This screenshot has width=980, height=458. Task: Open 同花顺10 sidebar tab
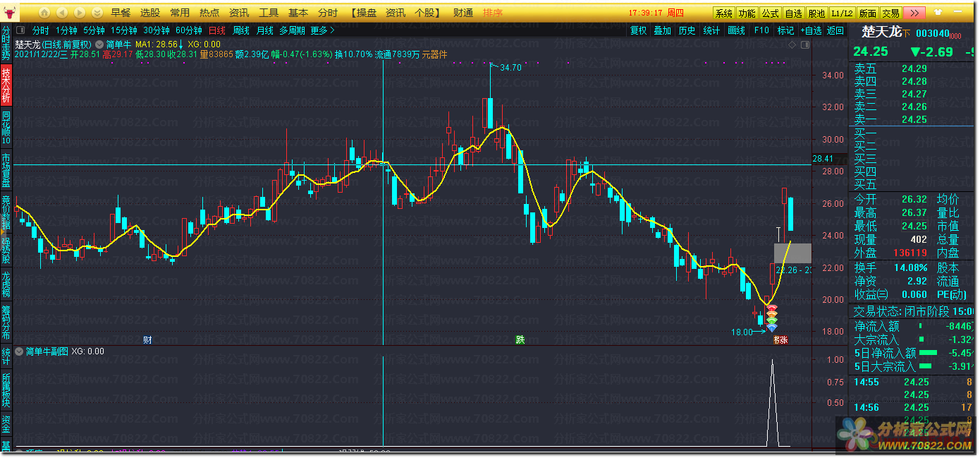click(x=6, y=128)
